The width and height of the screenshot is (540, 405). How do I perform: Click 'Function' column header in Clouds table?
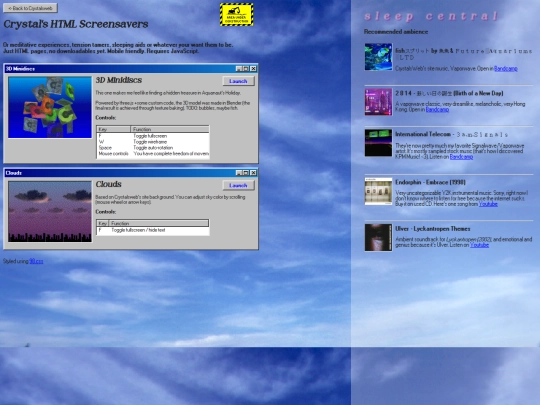click(x=159, y=223)
